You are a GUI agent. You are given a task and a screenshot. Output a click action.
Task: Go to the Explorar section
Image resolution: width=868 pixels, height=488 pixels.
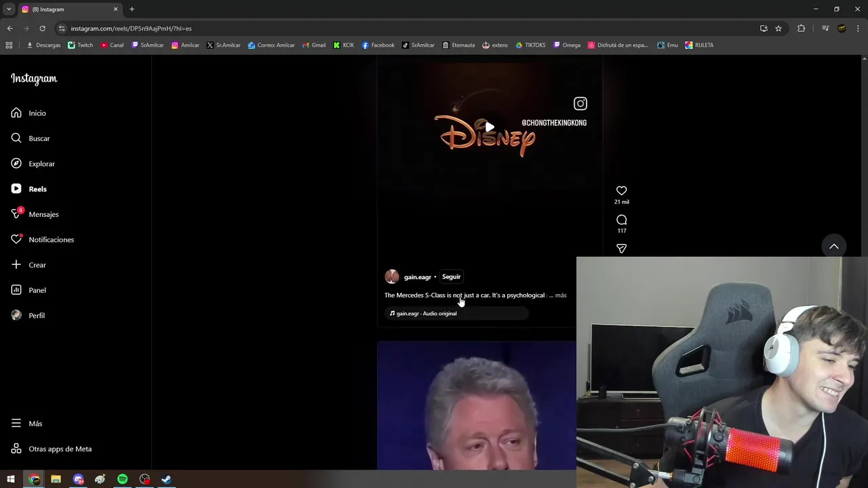(33, 164)
